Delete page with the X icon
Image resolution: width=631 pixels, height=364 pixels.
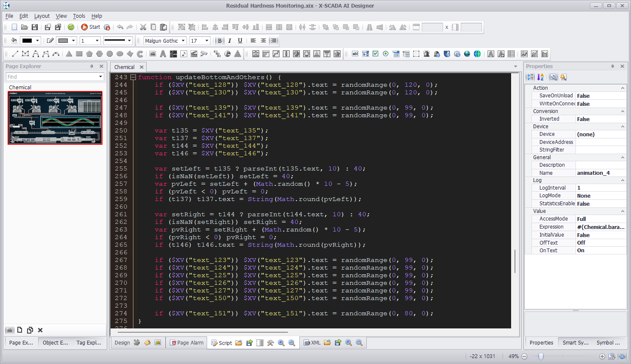point(40,330)
